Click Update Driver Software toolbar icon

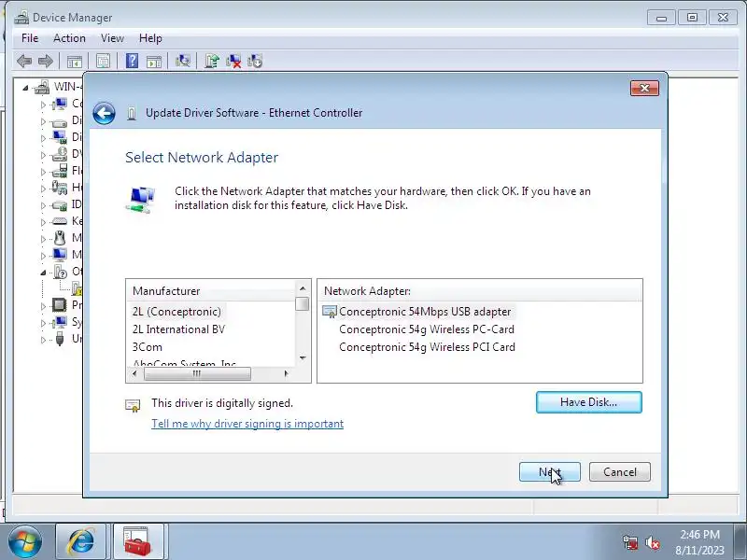point(212,61)
